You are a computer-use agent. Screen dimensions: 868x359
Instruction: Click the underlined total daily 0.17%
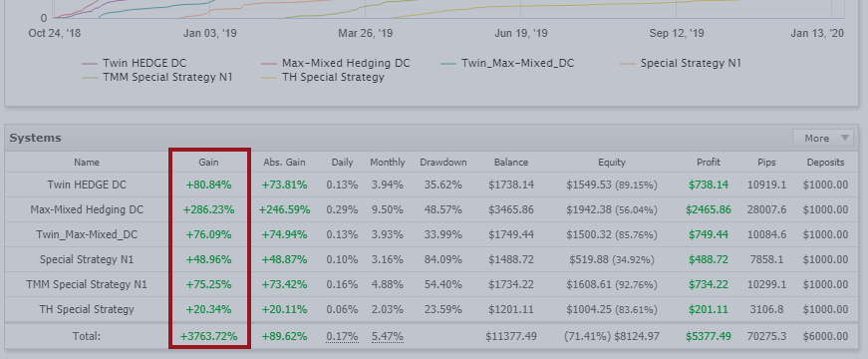[342, 336]
